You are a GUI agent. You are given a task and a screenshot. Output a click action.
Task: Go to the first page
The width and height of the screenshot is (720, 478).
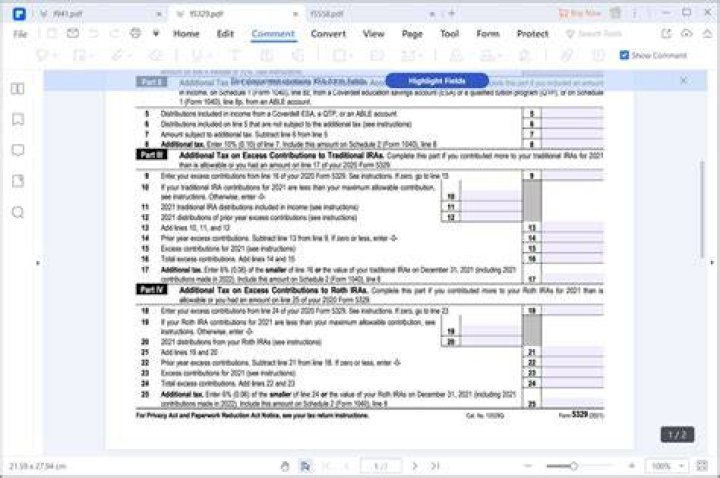[x=327, y=466]
